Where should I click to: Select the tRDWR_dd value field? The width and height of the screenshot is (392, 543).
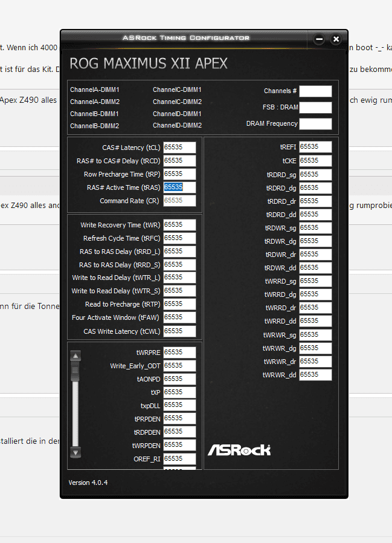[315, 268]
